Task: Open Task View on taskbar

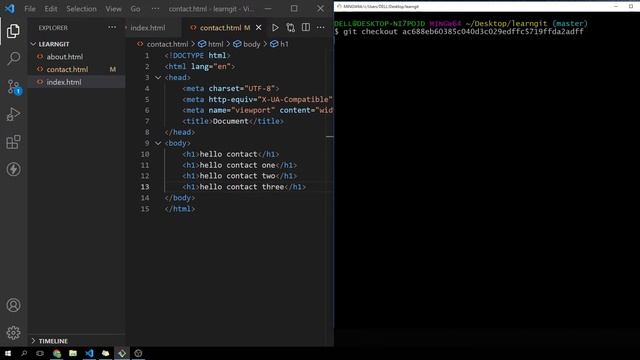Action: tap(40, 353)
